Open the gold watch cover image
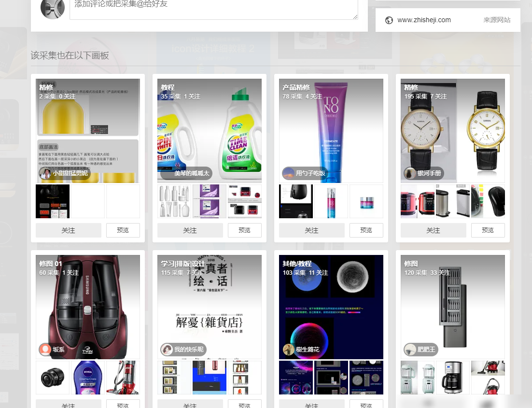Image resolution: width=532 pixels, height=408 pixels. [453, 131]
